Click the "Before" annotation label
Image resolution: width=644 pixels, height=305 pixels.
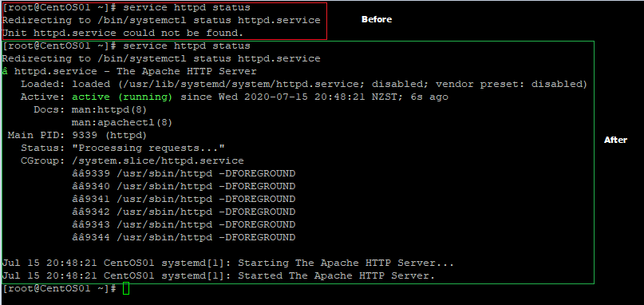pyautogui.click(x=377, y=19)
